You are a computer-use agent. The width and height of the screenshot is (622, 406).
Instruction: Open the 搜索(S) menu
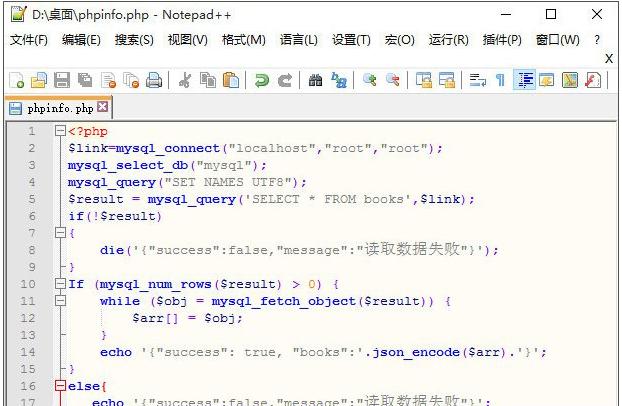pos(134,40)
